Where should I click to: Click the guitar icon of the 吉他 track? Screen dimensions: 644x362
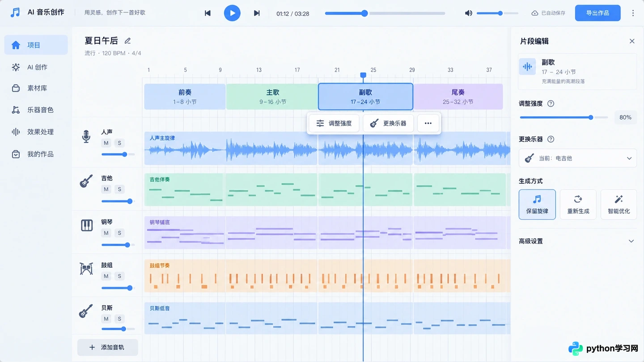[86, 181]
